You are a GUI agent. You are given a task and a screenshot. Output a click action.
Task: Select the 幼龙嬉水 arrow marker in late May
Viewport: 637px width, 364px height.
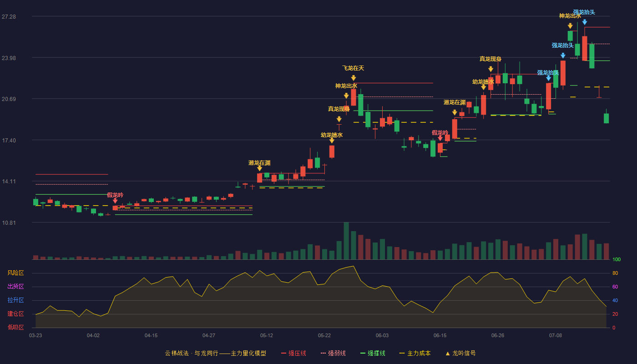pyautogui.click(x=332, y=141)
